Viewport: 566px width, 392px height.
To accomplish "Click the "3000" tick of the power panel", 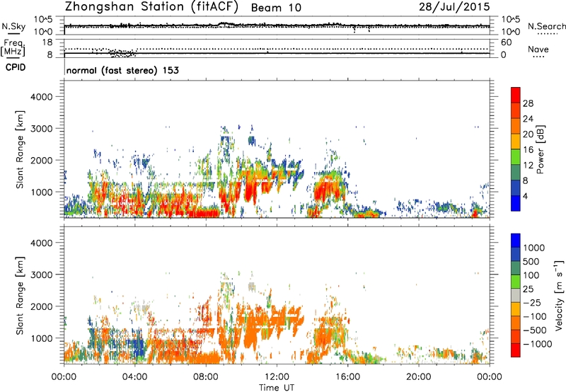I will pos(41,129).
